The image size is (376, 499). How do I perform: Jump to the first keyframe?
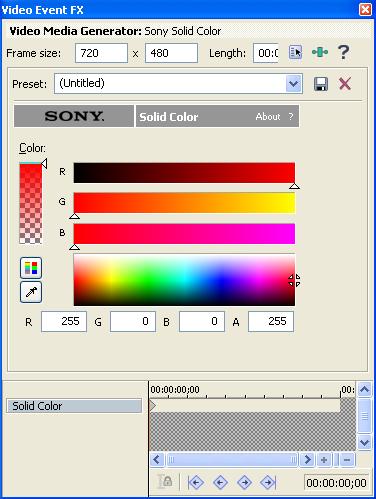click(x=196, y=482)
